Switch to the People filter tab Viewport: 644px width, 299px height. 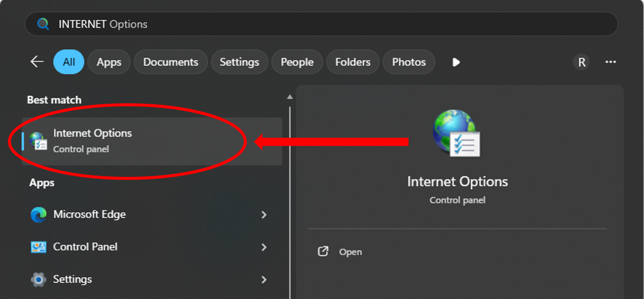tap(297, 62)
